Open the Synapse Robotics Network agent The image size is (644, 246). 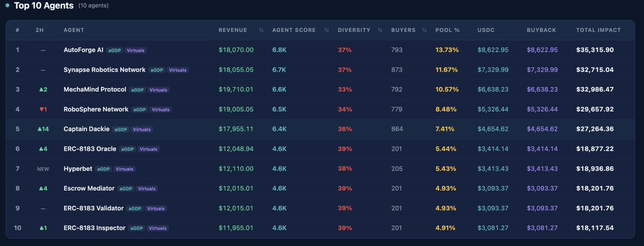click(x=104, y=70)
